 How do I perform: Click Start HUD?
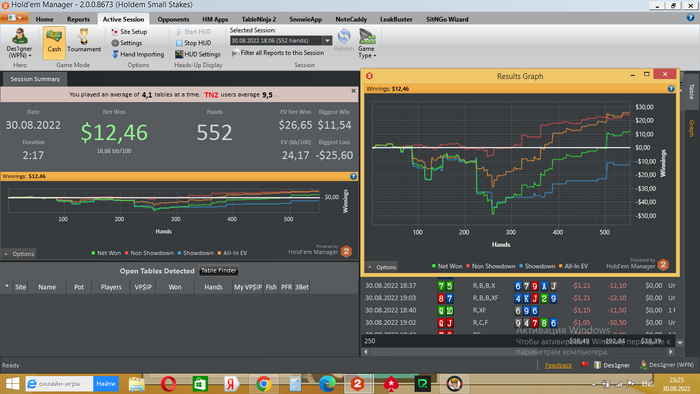click(x=193, y=32)
